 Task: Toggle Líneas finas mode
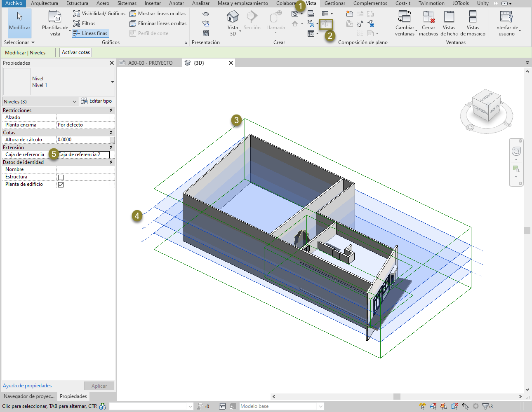pos(90,33)
